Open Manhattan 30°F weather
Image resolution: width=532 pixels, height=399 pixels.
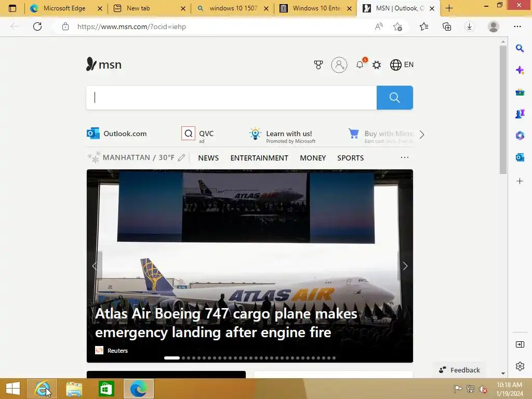[x=131, y=158]
